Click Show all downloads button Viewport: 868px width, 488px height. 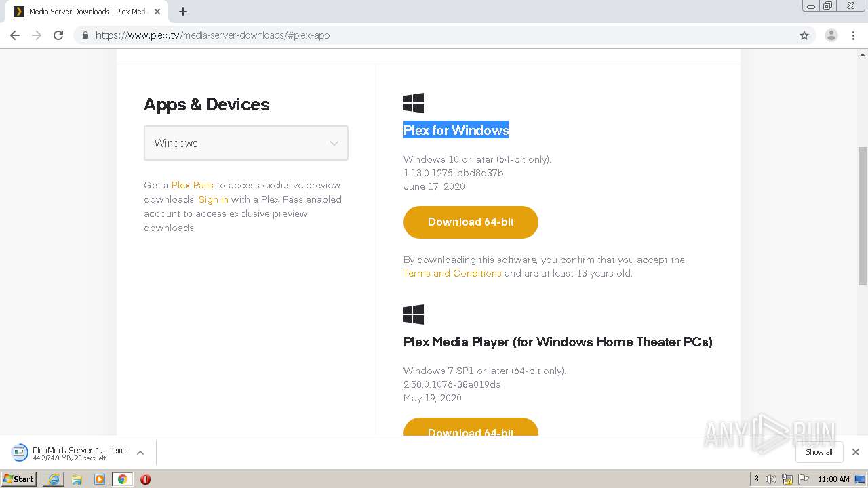point(819,452)
